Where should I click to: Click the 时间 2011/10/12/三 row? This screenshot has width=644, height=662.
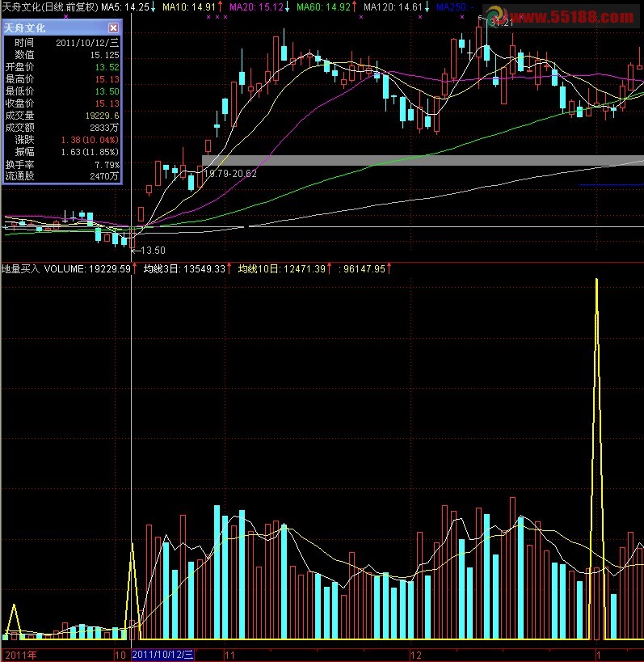coord(62,43)
